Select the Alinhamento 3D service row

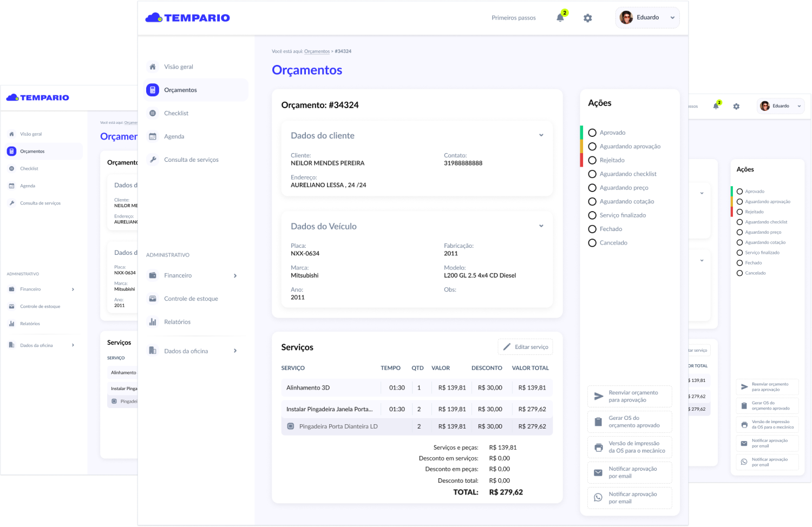pos(417,388)
